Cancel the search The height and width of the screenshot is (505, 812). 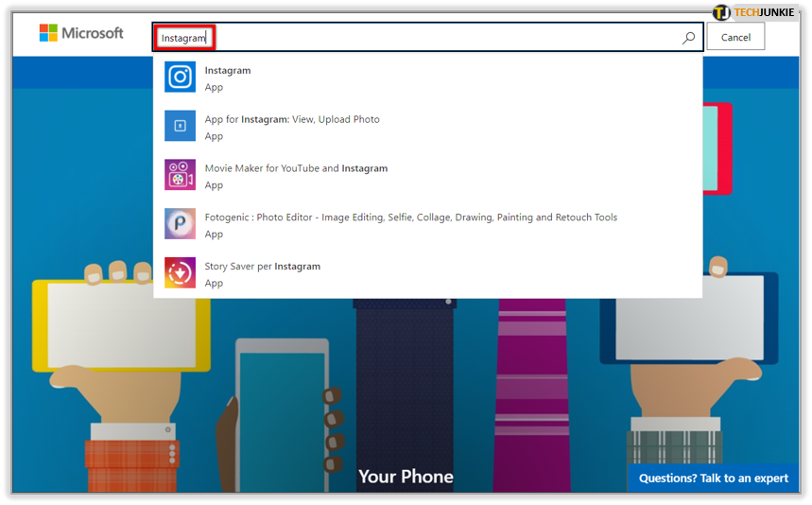tap(735, 38)
